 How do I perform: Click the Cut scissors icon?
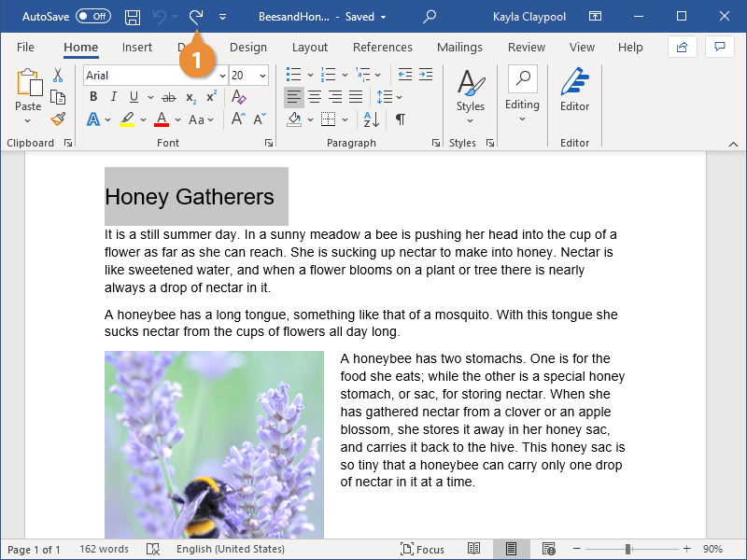click(58, 76)
